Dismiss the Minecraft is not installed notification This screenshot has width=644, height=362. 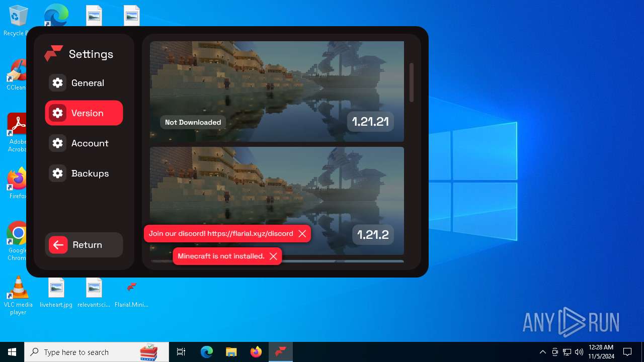pos(273,256)
